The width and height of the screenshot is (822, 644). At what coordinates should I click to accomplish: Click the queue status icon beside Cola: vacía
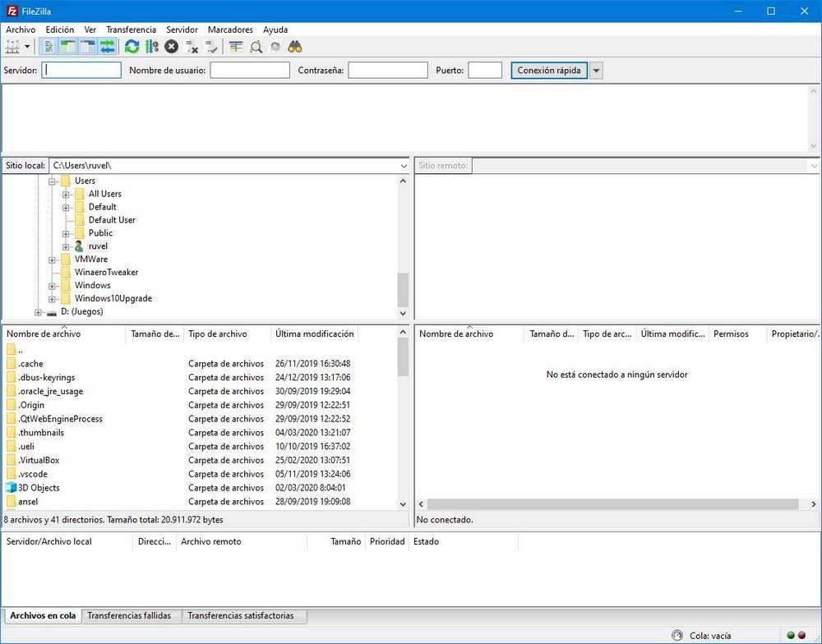[x=677, y=635]
